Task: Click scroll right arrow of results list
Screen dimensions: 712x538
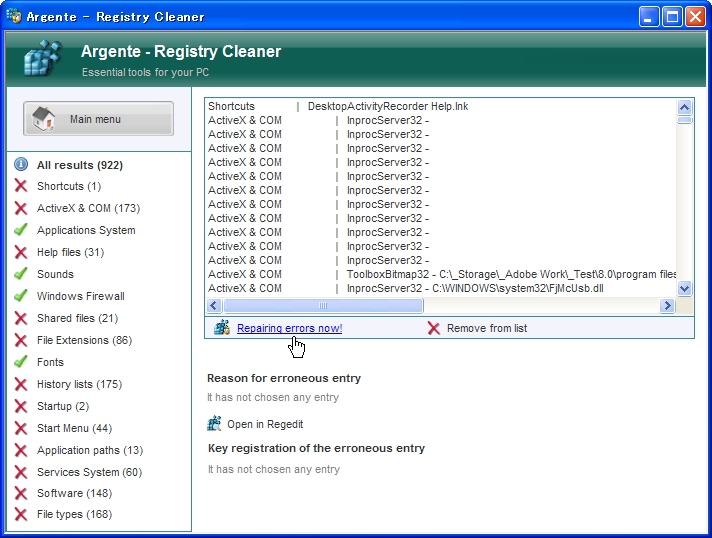Action: click(667, 306)
